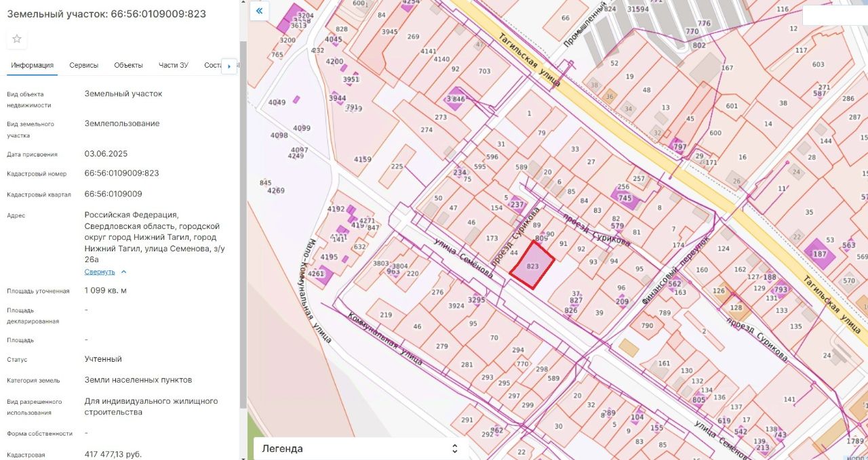Click the 'Кадастровый номер' field label
Viewport: 868px width, 460px height.
click(x=37, y=174)
